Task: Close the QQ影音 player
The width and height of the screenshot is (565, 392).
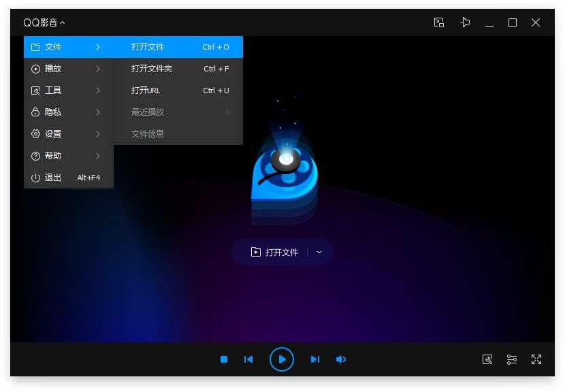Action: (536, 22)
